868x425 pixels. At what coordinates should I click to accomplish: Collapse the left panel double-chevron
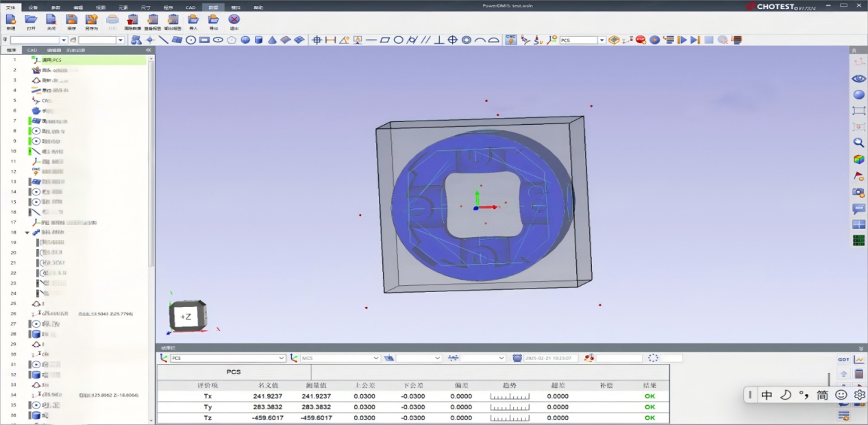coord(149,50)
